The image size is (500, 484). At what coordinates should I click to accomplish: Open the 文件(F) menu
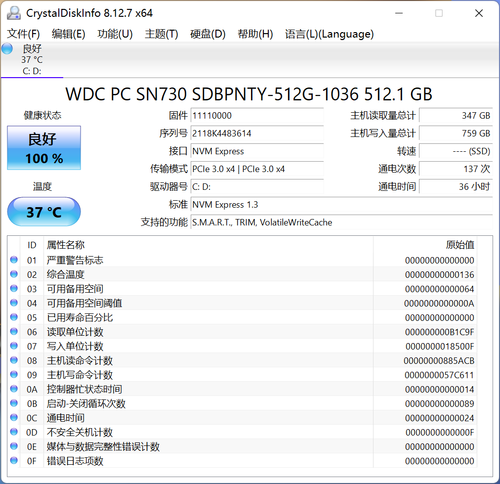point(23,34)
